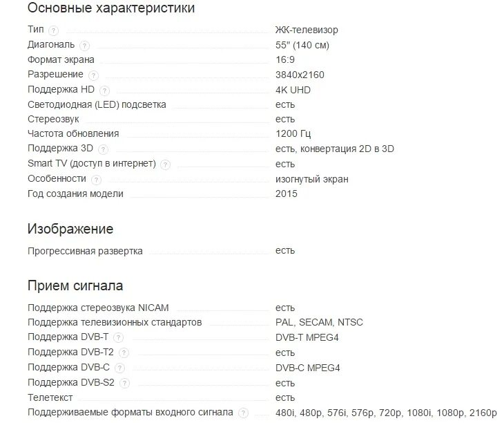This screenshot has height=423, width=504.
Task: Click the question mark beside Особенности
Action: pos(96,180)
